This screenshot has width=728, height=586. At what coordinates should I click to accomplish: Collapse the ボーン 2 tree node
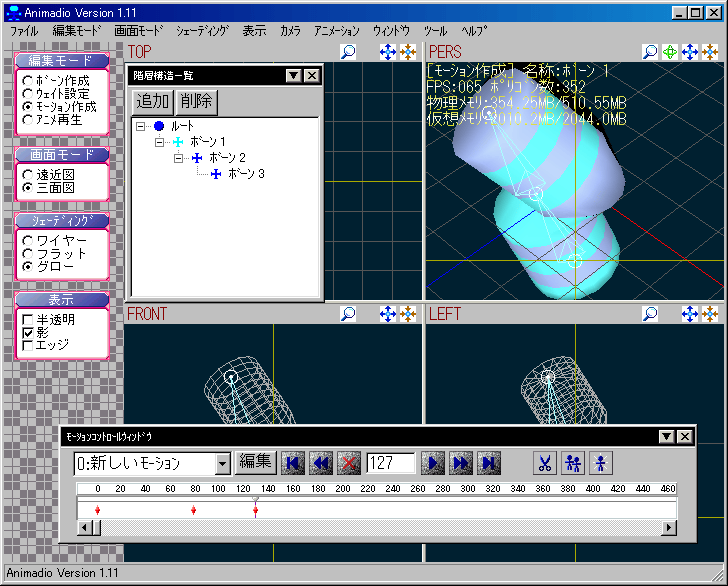tap(178, 158)
